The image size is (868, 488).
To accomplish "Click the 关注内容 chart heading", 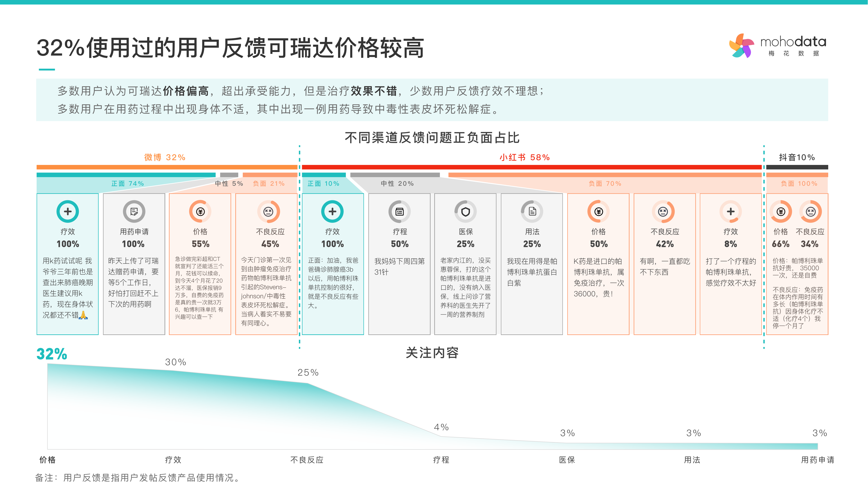I will [432, 353].
